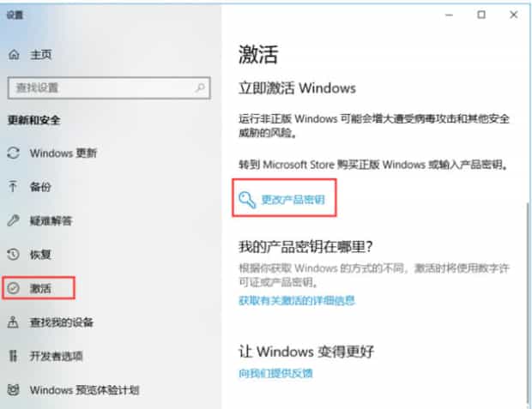This screenshot has height=409, width=532.
Task: Click the home icon beside 主页
Action: point(14,54)
